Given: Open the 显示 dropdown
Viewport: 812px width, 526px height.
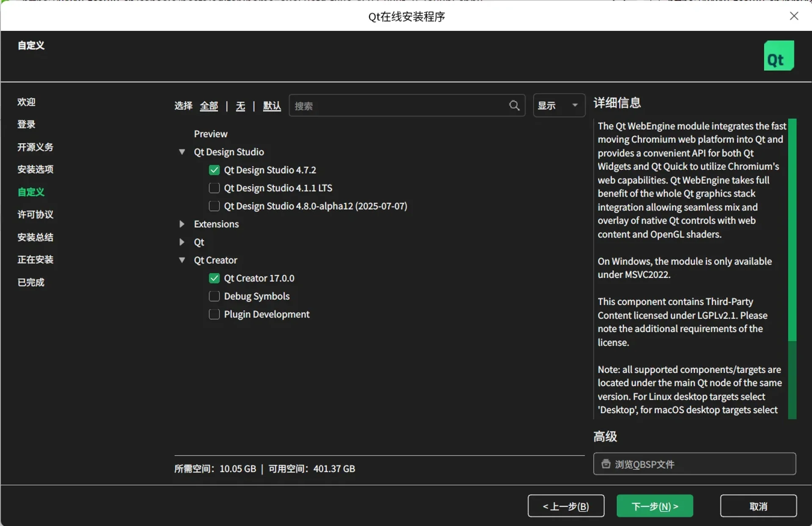Looking at the screenshot, I should coord(559,105).
